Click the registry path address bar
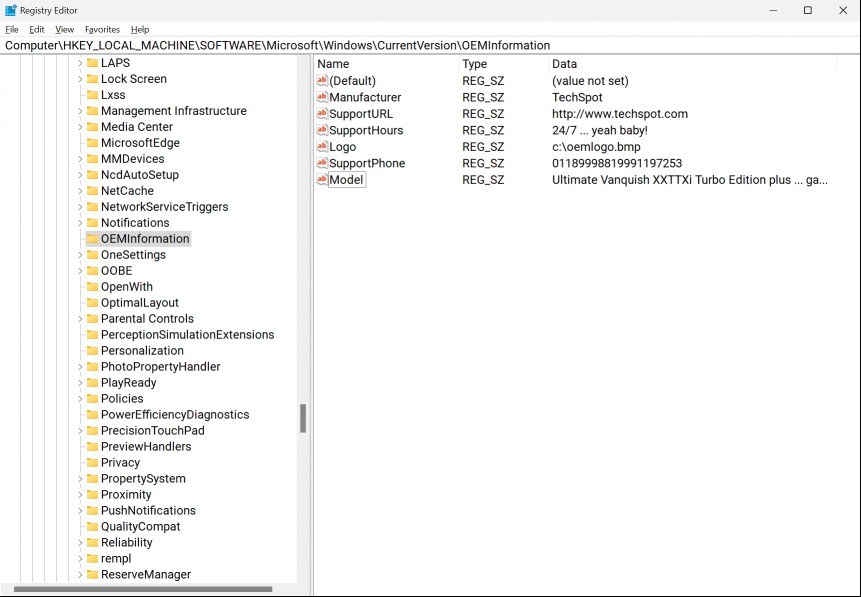 coord(430,46)
